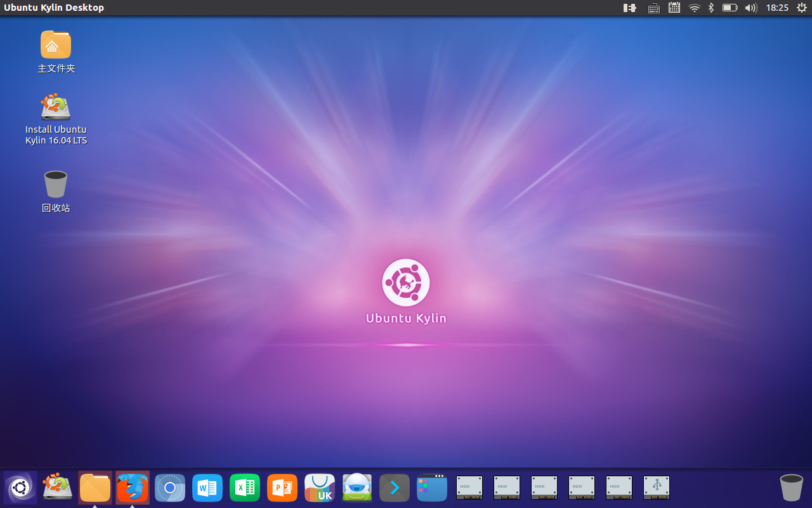Launch WPS Writer from the dock
The height and width of the screenshot is (508, 812).
pos(207,488)
